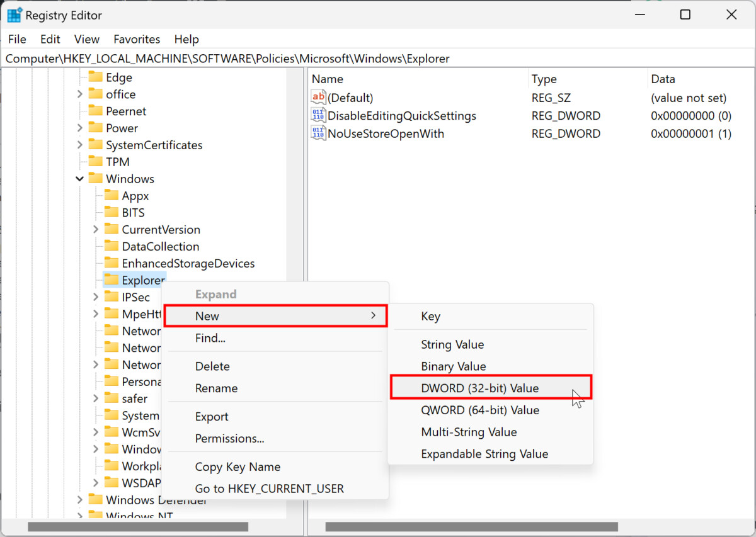
Task: Open the Favorites menu
Action: pyautogui.click(x=137, y=39)
